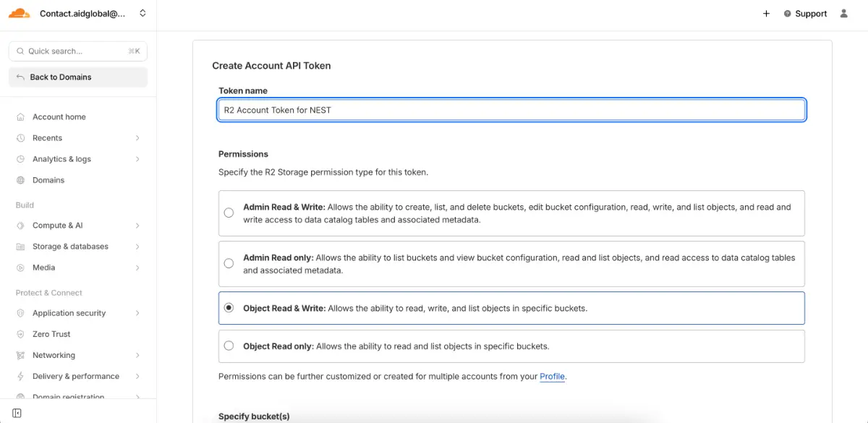Click the Account home house icon
Image resolution: width=868 pixels, height=423 pixels.
tap(20, 117)
